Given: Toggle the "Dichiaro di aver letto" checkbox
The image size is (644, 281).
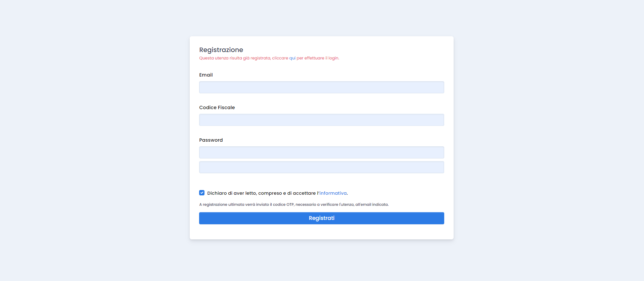Looking at the screenshot, I should [202, 193].
